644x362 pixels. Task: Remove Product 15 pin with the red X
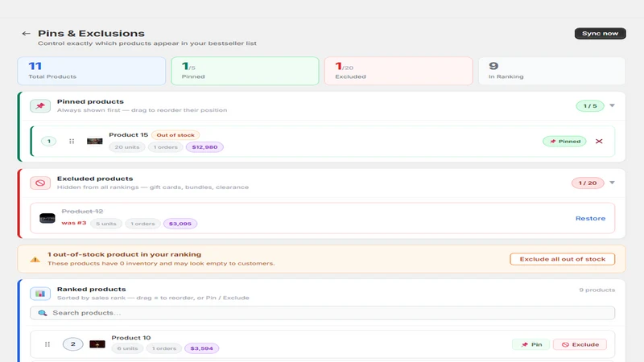click(x=599, y=142)
